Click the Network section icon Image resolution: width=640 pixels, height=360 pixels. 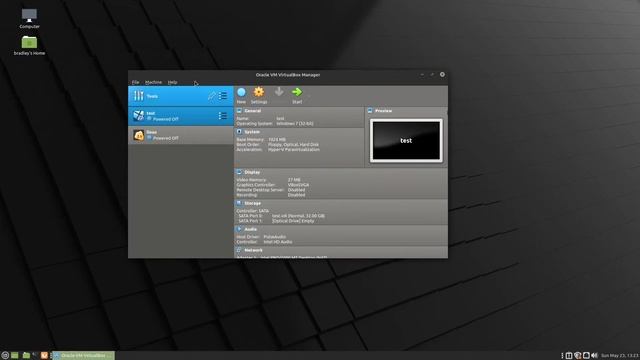(239, 250)
